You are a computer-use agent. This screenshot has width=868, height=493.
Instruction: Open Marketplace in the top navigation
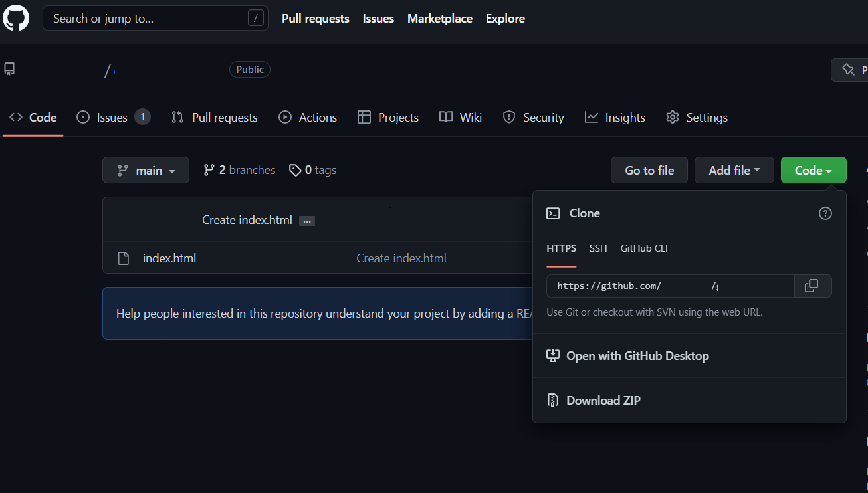[440, 19]
